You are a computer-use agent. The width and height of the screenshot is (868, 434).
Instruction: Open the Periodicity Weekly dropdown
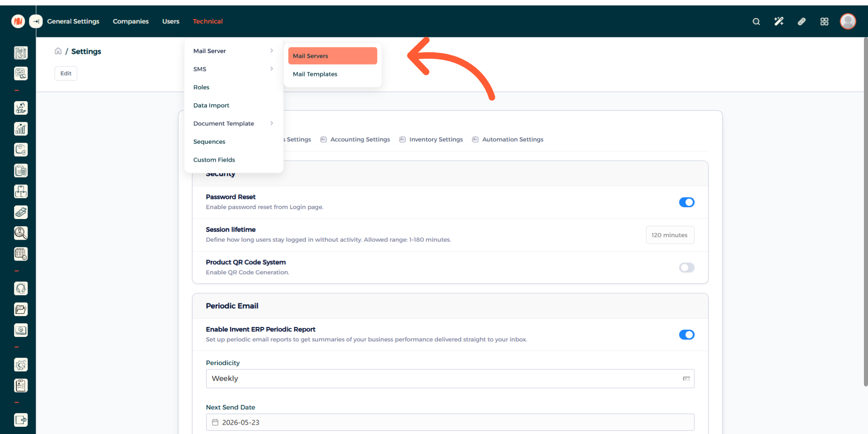(x=450, y=379)
